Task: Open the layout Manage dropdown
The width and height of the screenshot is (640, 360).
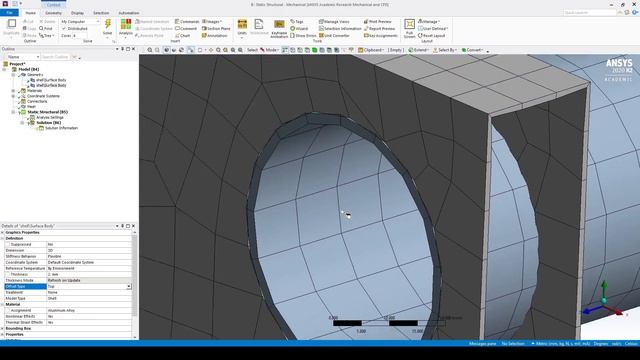Action: coord(429,21)
